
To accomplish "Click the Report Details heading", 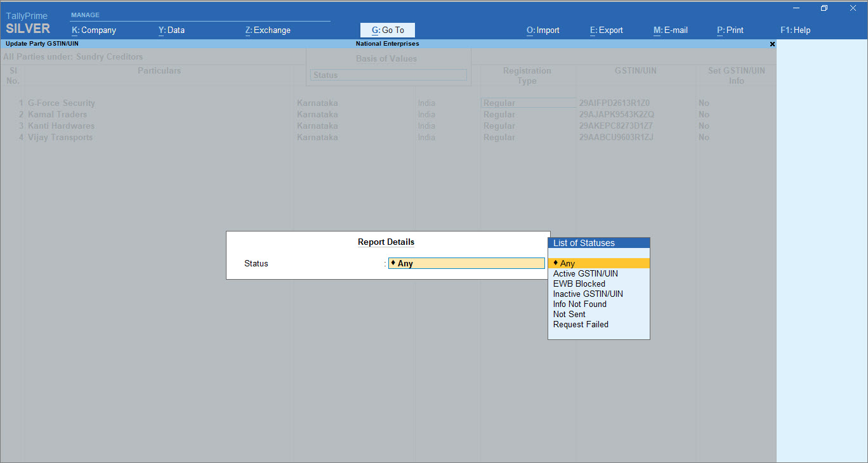I will (x=386, y=242).
